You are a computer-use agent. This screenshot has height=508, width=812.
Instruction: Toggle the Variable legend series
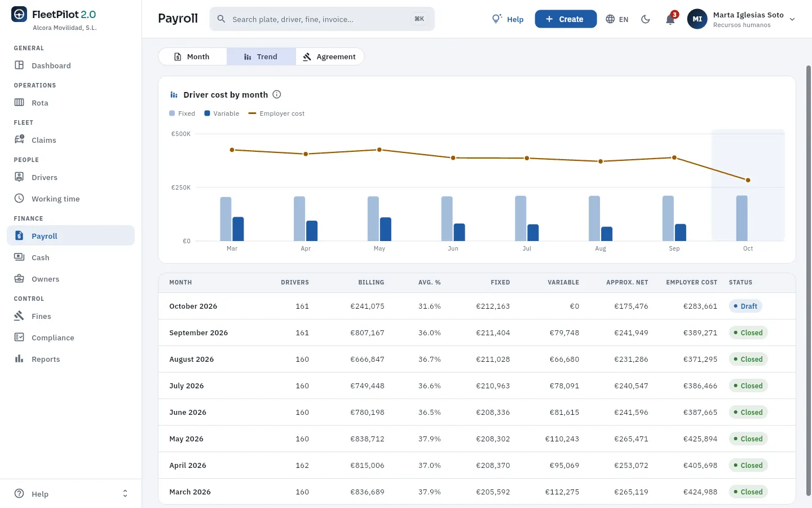pyautogui.click(x=222, y=113)
